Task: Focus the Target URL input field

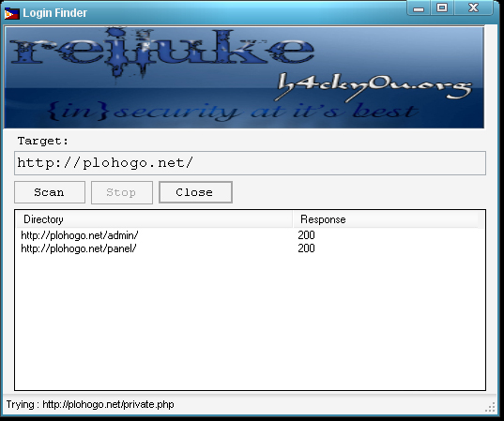Action: [x=250, y=163]
